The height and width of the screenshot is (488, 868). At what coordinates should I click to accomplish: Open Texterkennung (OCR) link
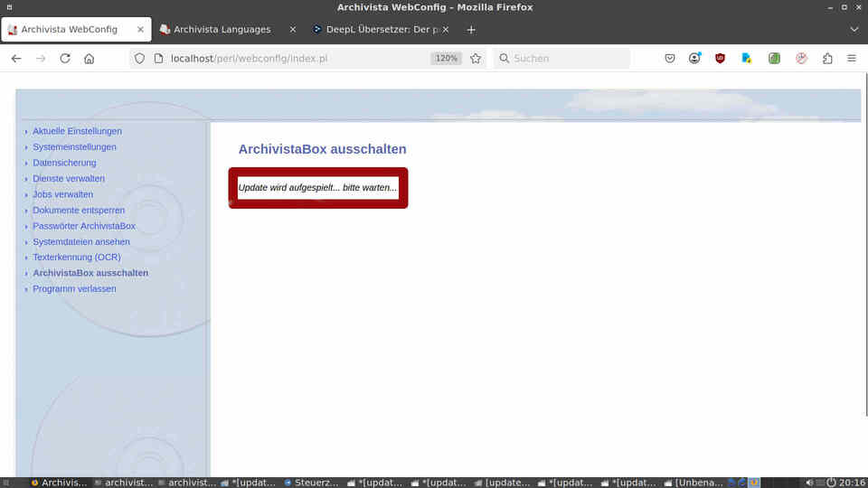pyautogui.click(x=76, y=258)
